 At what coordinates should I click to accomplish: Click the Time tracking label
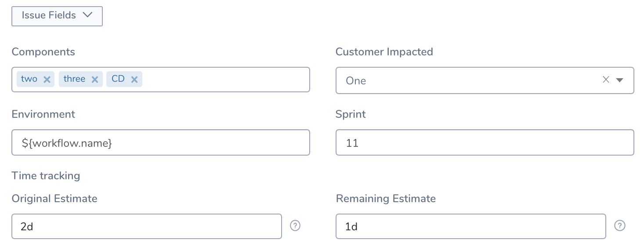click(46, 176)
